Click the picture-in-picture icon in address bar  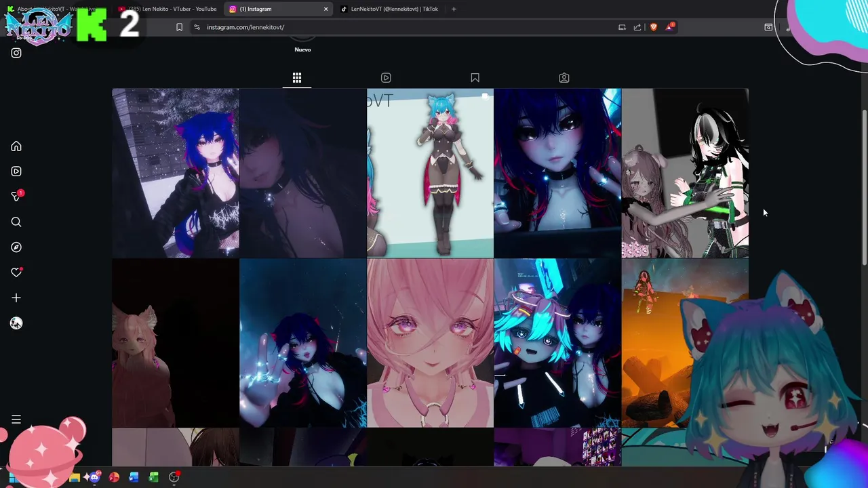[x=622, y=27]
